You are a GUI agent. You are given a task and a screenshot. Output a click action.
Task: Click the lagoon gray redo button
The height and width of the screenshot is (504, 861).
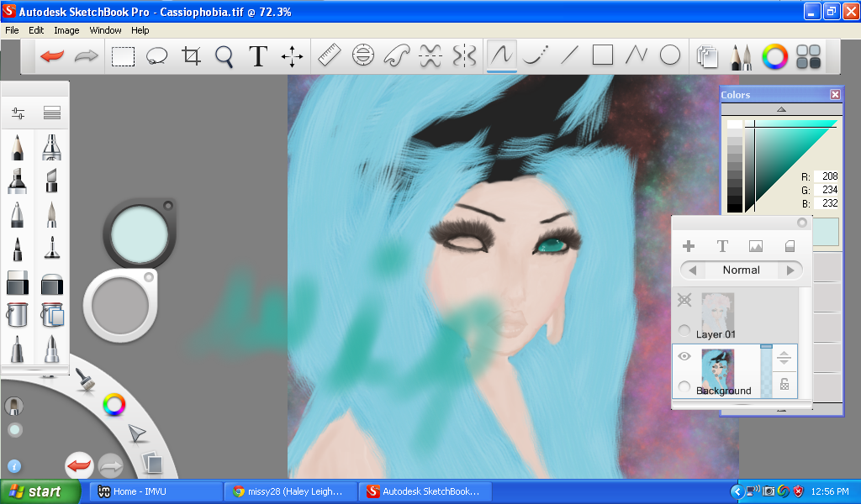(x=111, y=466)
